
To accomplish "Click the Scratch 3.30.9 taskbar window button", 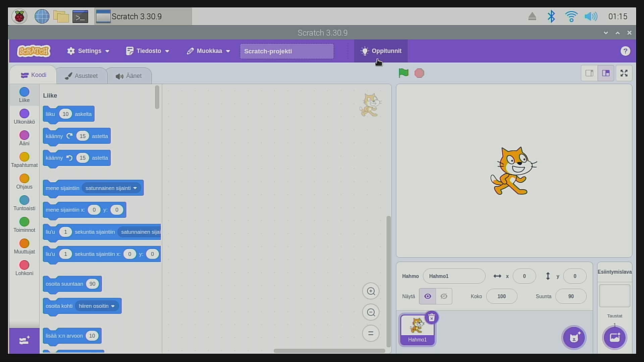I will (x=143, y=16).
